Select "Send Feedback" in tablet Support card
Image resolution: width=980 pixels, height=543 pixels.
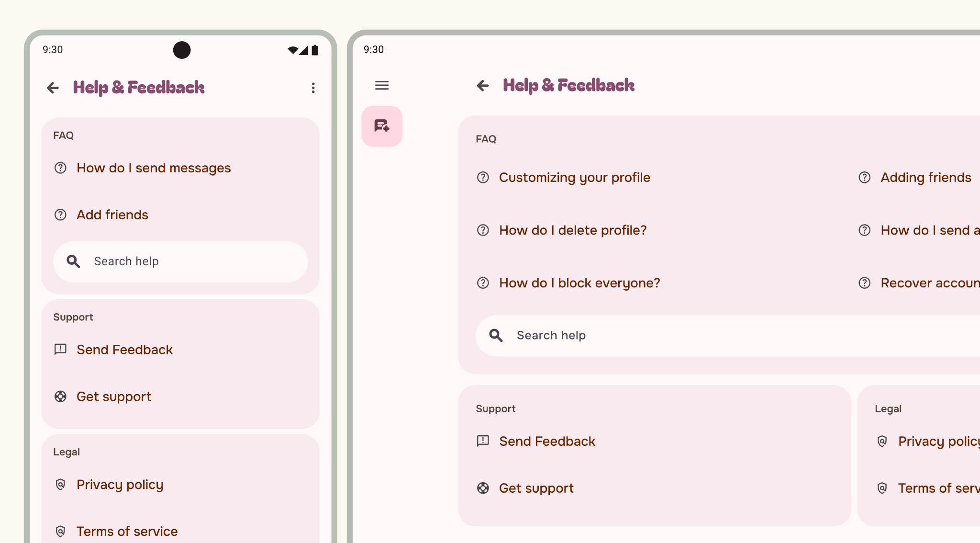[x=547, y=441]
